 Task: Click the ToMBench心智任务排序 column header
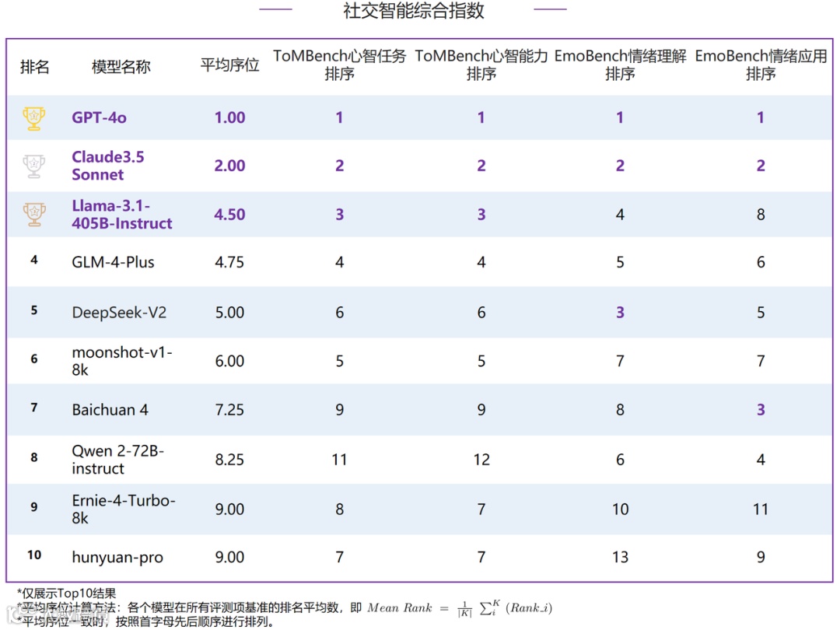pos(340,65)
